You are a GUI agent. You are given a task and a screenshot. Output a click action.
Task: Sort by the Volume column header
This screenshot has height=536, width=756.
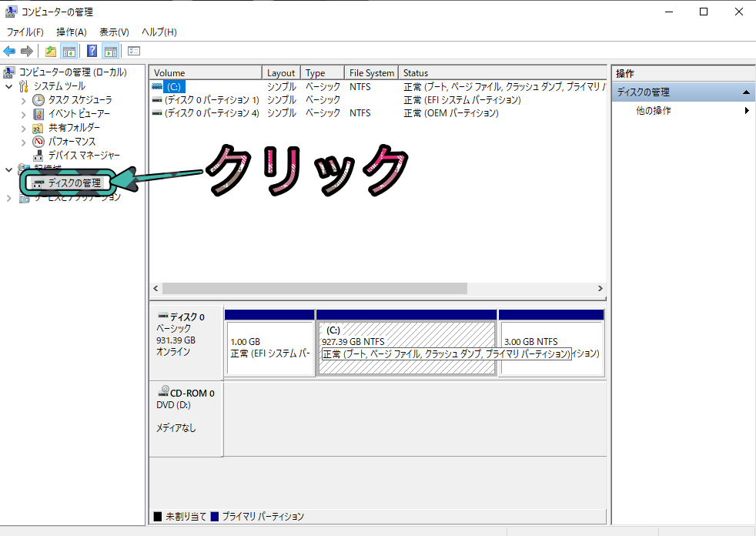pos(206,73)
